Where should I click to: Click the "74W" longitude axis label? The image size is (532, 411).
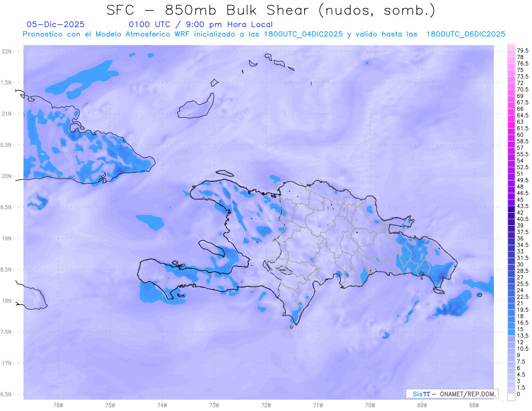[x=162, y=405]
